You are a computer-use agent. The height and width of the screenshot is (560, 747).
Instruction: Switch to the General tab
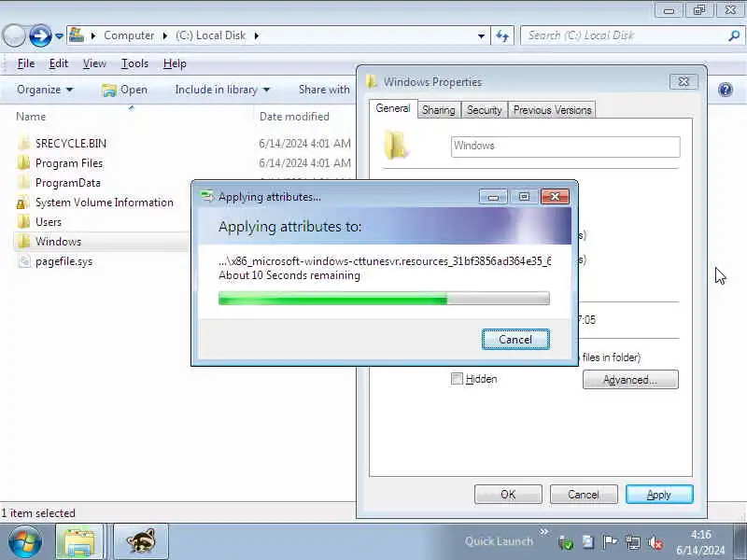point(392,108)
